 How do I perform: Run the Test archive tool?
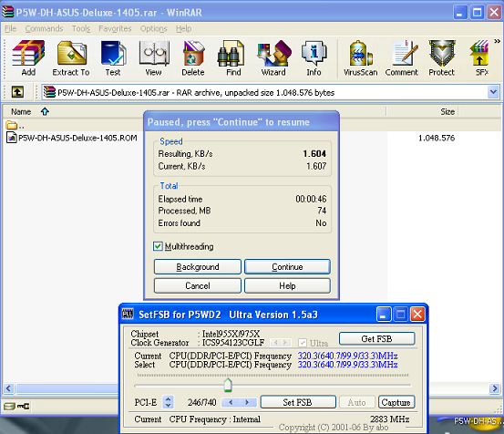tap(113, 57)
